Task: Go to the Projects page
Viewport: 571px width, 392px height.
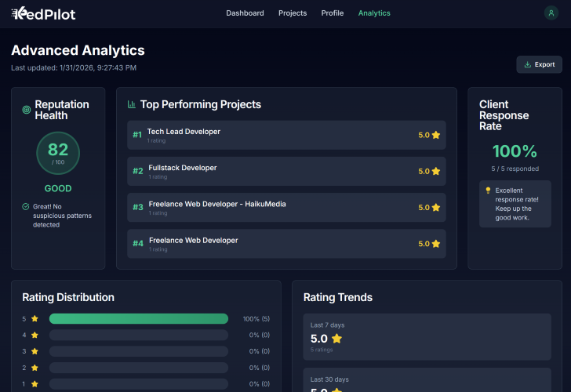Action: point(293,13)
